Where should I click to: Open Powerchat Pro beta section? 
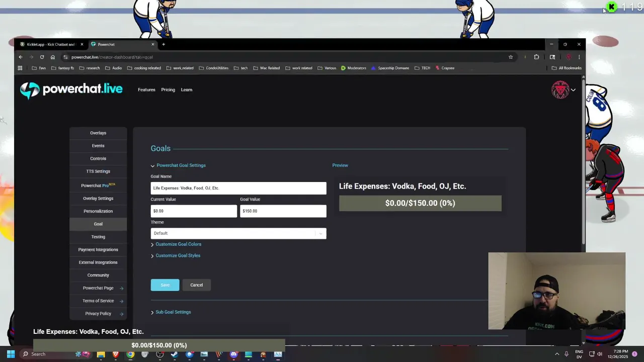pos(98,186)
